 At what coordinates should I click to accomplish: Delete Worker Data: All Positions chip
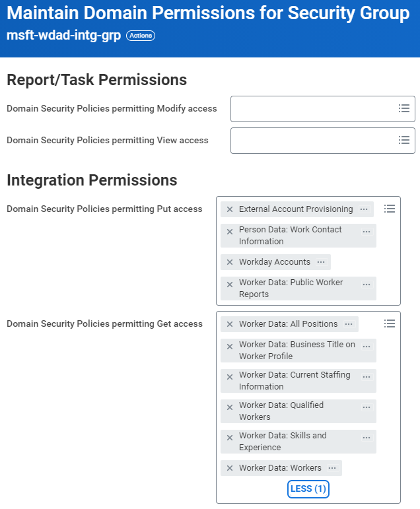[230, 324]
